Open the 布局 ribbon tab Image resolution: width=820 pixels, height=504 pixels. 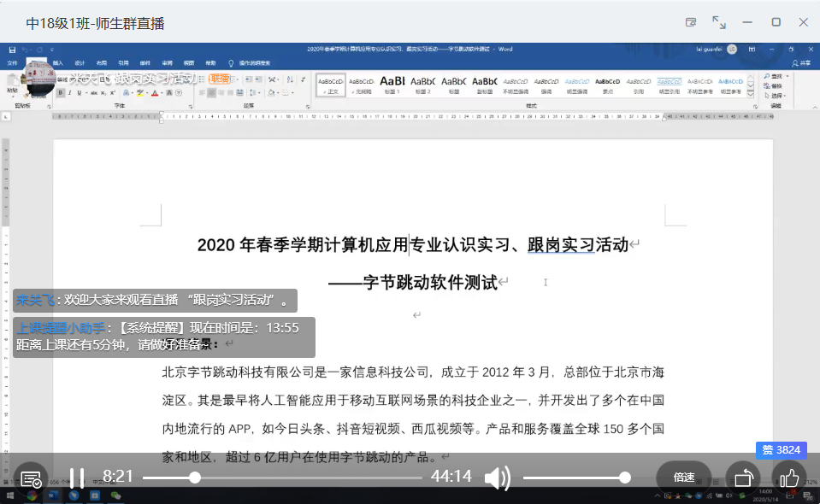(x=102, y=63)
